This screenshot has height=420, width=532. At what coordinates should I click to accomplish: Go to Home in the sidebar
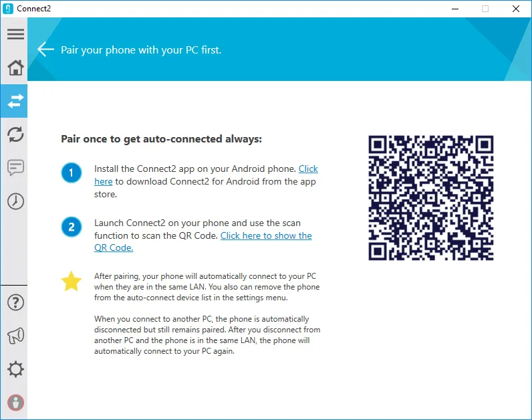15,68
